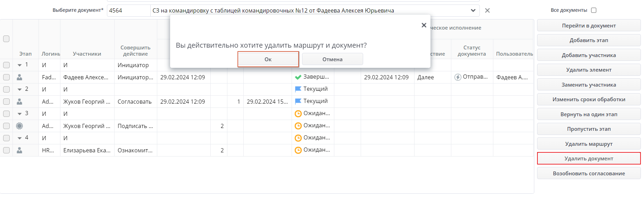Viewport: 644px width, 200px height.
Task: Cancel deletion with the Отмена button
Action: 332,59
